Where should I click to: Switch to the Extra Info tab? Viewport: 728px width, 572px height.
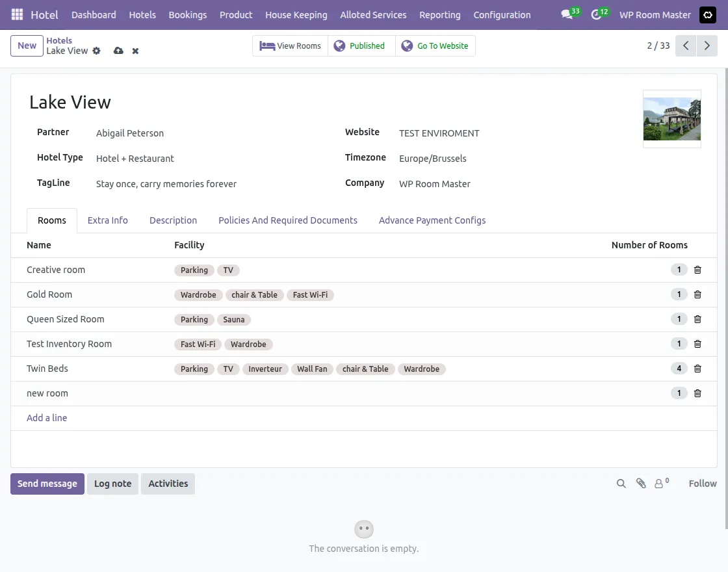click(108, 220)
